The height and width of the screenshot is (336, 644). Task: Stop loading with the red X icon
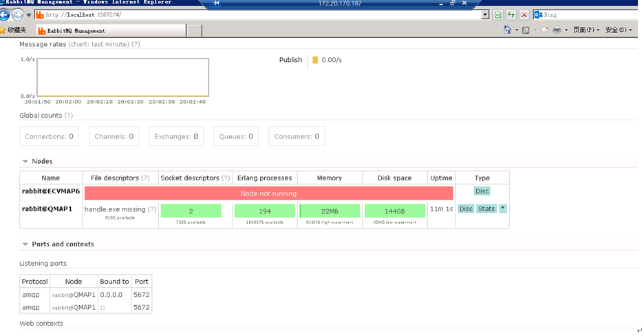(524, 14)
